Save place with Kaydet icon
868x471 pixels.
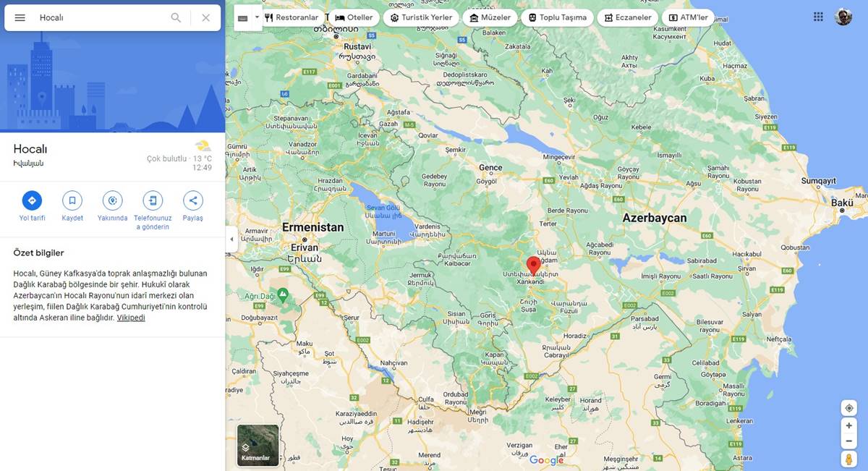click(x=72, y=200)
